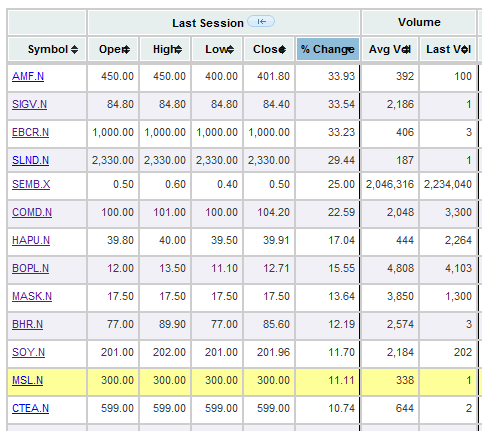Viewport: 482px width, 431px height.
Task: Open the BHR.N symbol link
Action: (27, 324)
